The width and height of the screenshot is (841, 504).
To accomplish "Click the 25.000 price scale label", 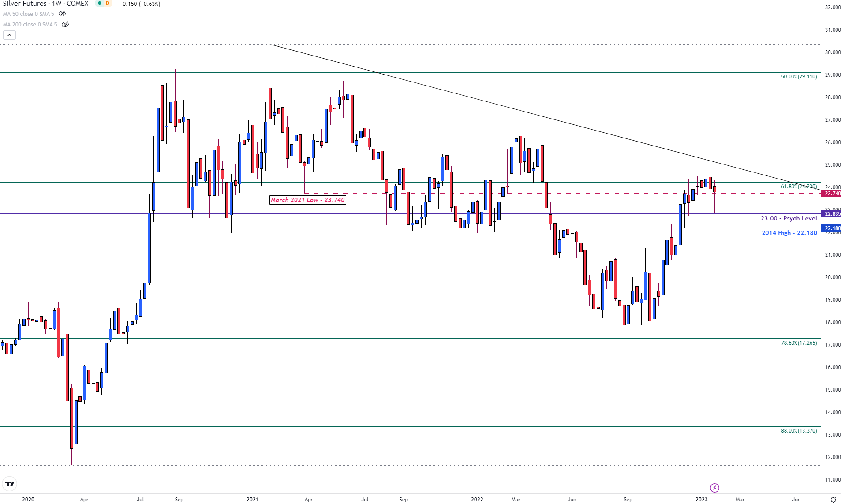I will [833, 165].
